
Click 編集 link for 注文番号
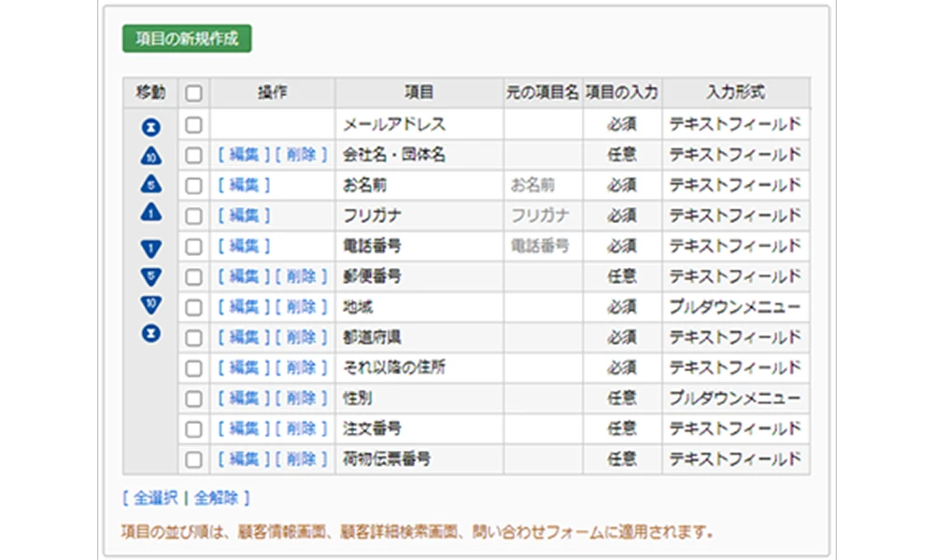pos(244,428)
